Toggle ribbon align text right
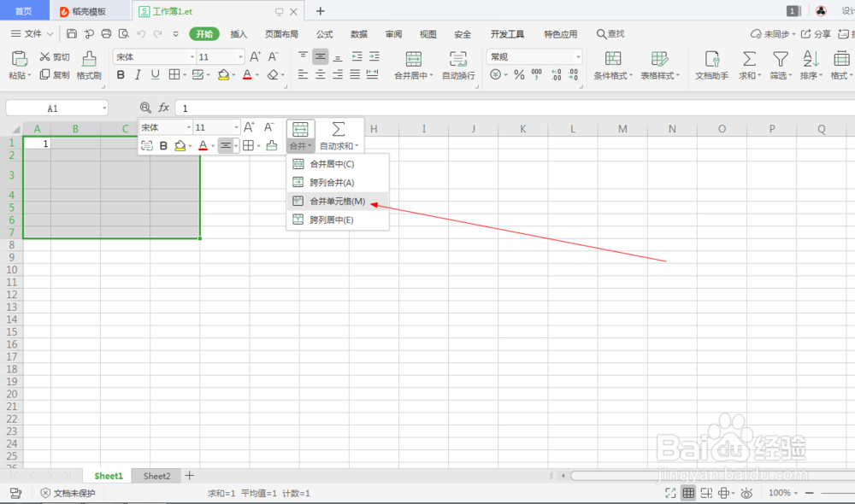855x504 pixels. 338,74
